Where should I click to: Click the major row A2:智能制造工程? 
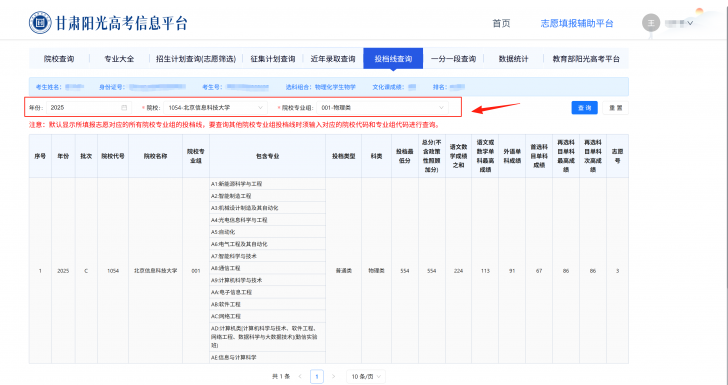(267, 196)
